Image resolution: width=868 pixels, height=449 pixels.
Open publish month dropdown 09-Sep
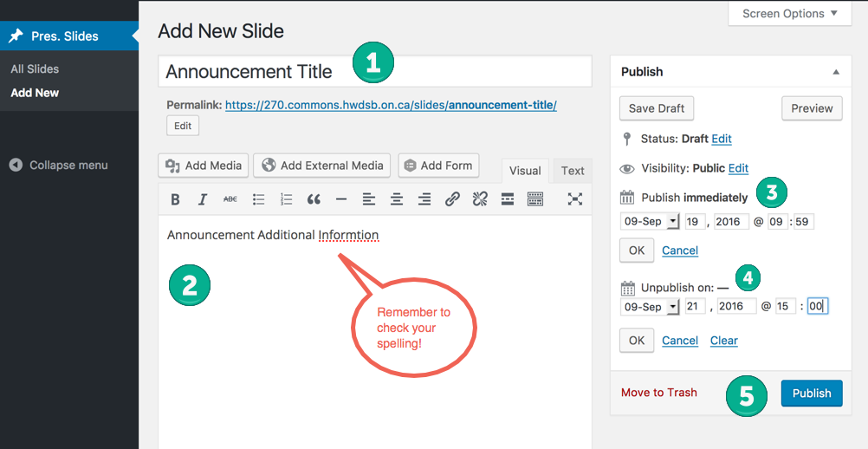click(x=650, y=221)
